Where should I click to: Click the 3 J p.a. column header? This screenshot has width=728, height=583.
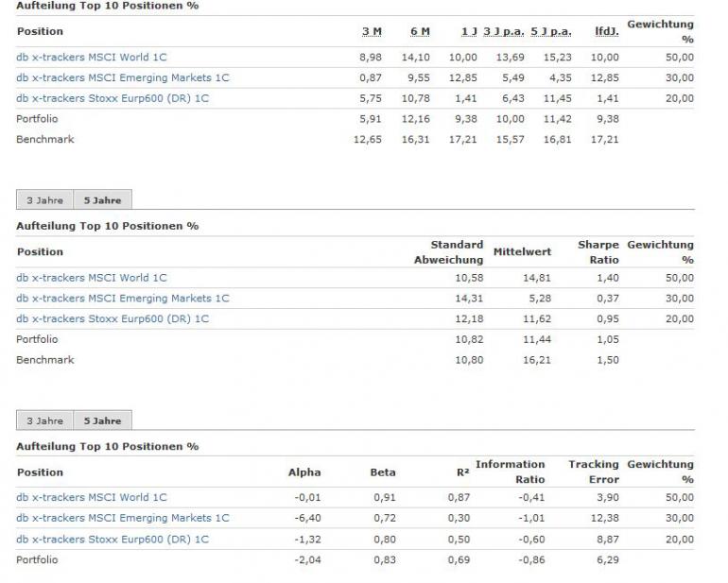click(504, 32)
